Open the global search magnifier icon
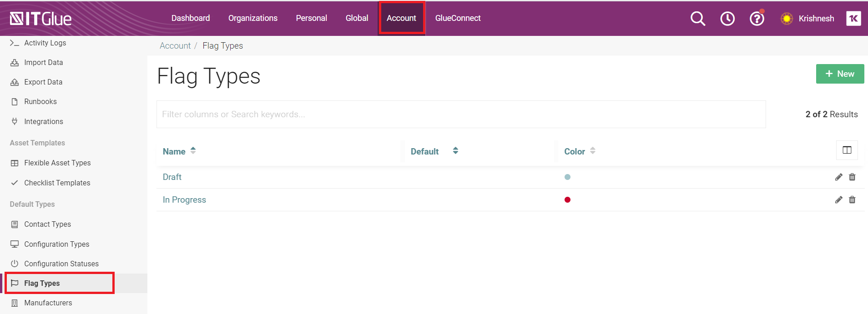This screenshot has width=868, height=314. tap(697, 19)
